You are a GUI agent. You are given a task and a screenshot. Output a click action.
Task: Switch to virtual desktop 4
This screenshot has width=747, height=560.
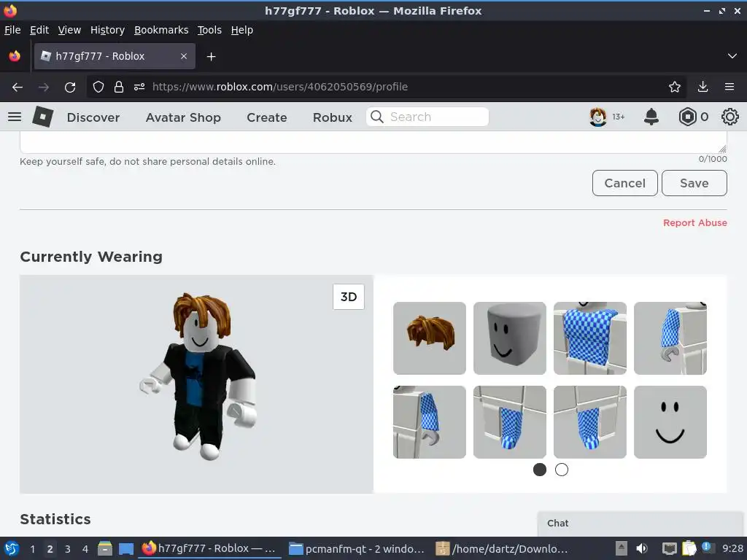coord(85,549)
